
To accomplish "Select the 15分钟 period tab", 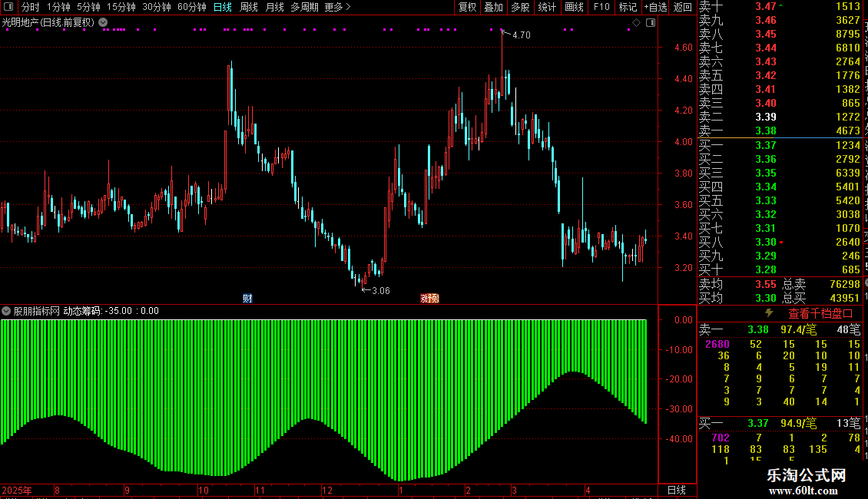I will (x=121, y=7).
